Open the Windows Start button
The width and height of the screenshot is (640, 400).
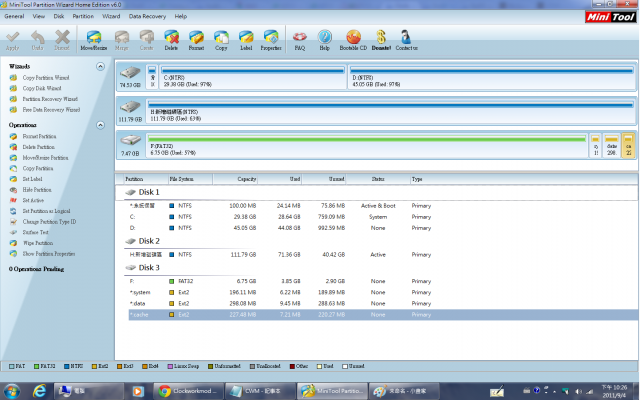tap(12, 391)
